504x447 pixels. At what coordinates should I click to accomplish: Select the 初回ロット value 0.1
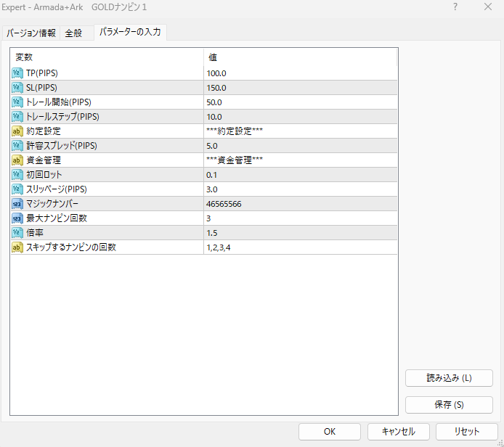(x=211, y=175)
